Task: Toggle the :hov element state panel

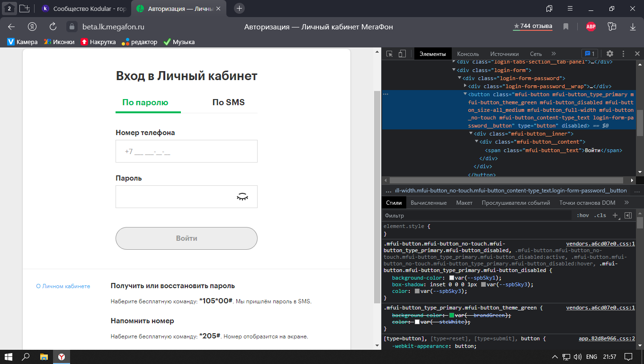Action: coord(582,216)
